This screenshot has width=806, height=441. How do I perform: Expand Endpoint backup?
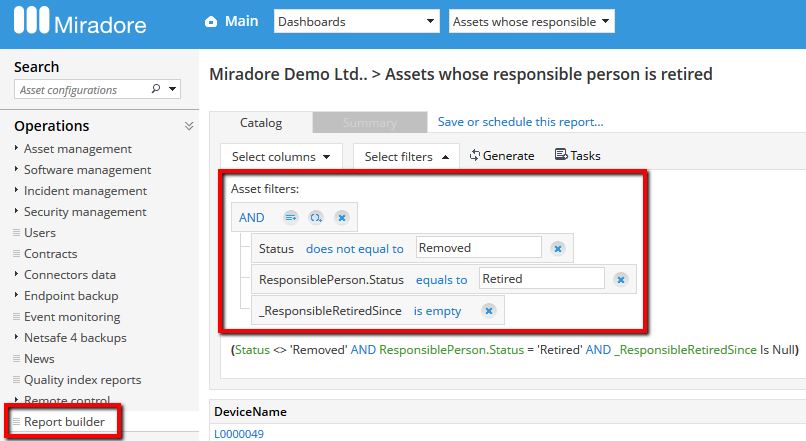point(71,296)
